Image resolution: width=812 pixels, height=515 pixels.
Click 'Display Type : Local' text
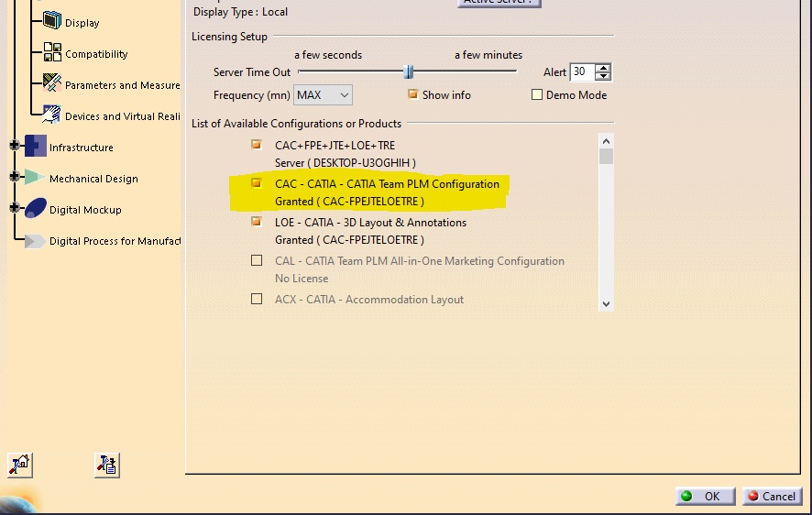[x=240, y=12]
